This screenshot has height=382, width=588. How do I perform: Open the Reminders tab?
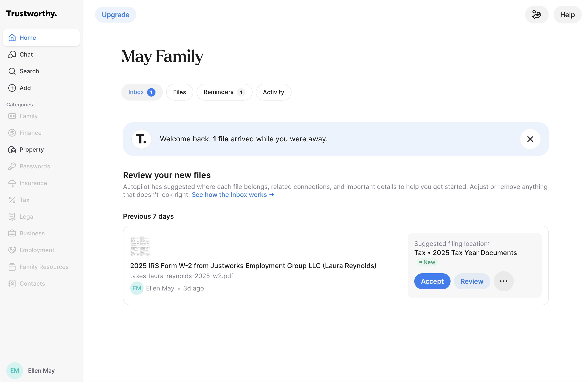click(224, 92)
